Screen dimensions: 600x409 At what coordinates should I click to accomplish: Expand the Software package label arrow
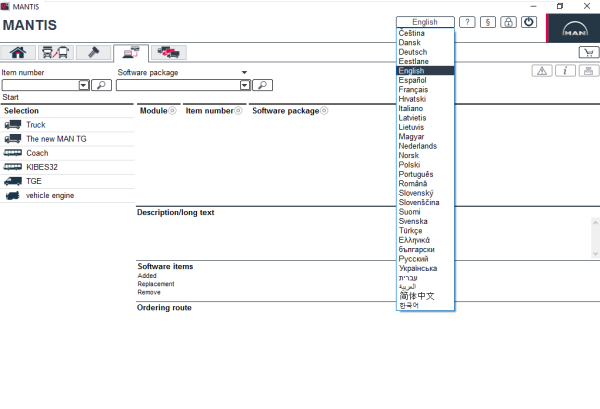pyautogui.click(x=244, y=72)
